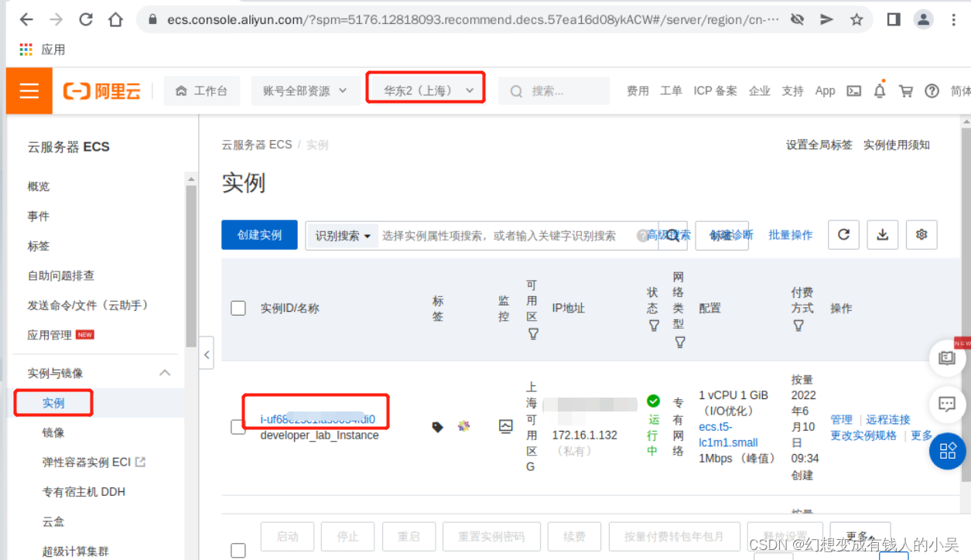Click the 创建实例 button
Viewport: 971px width, 560px height.
(x=259, y=234)
